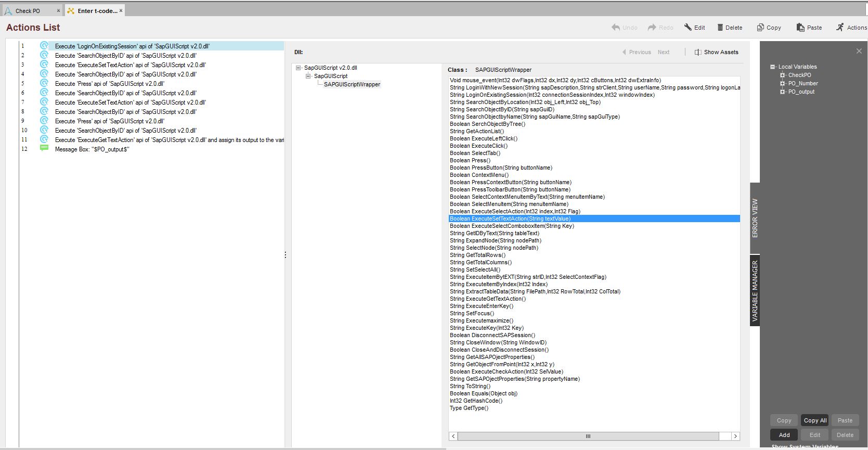Image resolution: width=868 pixels, height=450 pixels.
Task: Select SAPGUIScriptWrapper class in the tree
Action: click(x=352, y=84)
